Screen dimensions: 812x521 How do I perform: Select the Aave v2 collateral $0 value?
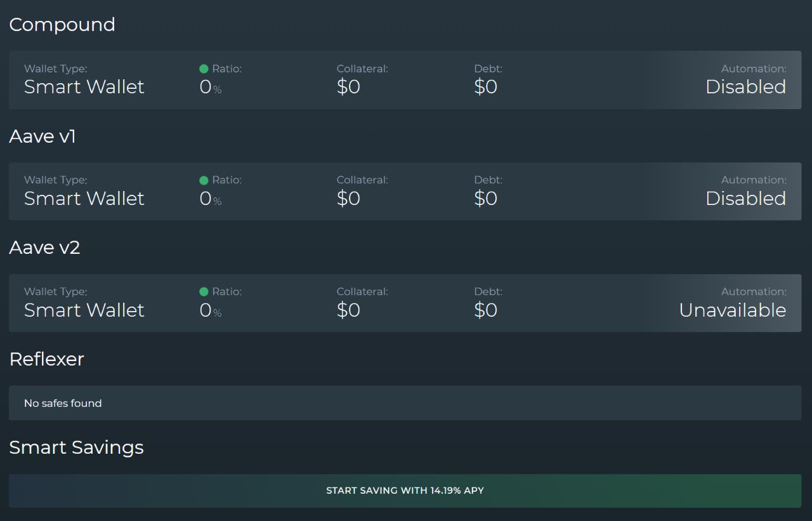(x=348, y=310)
